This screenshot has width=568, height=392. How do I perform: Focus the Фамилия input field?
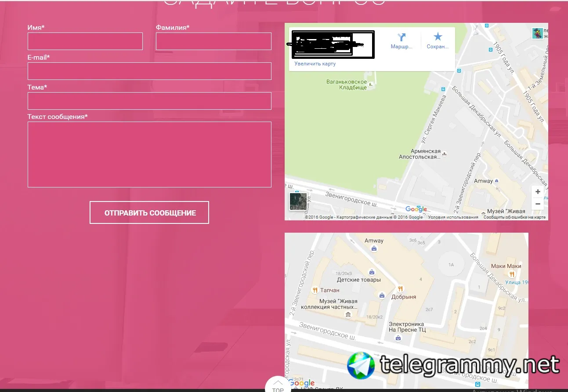click(213, 41)
